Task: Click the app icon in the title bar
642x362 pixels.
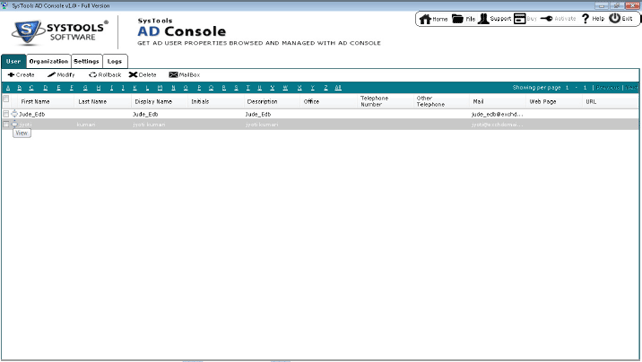Action: point(5,6)
